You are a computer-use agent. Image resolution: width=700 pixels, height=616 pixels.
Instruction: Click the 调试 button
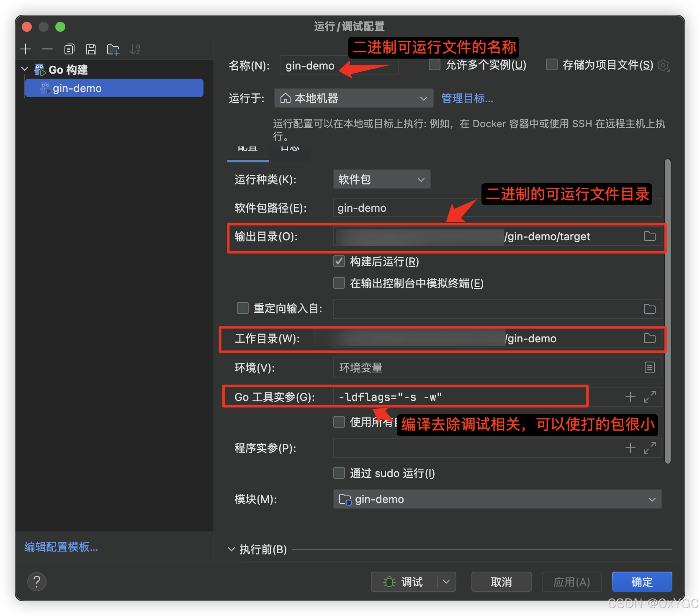[404, 582]
